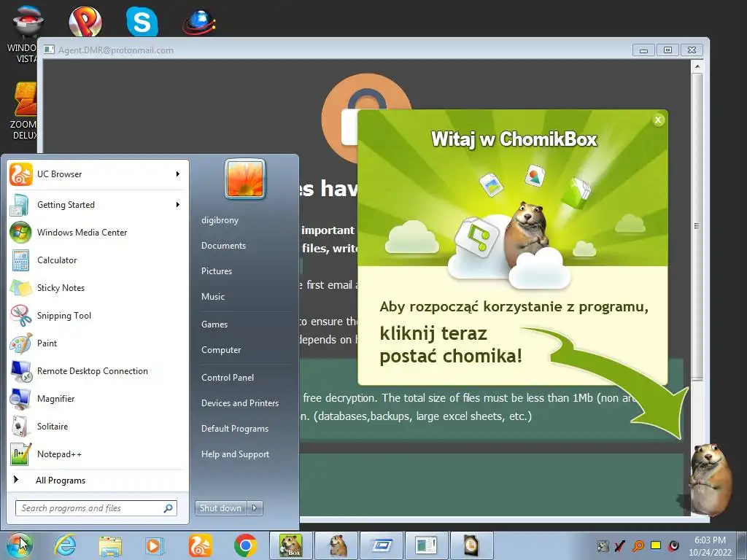The height and width of the screenshot is (560, 747).
Task: Click the Shut down button
Action: [x=220, y=508]
